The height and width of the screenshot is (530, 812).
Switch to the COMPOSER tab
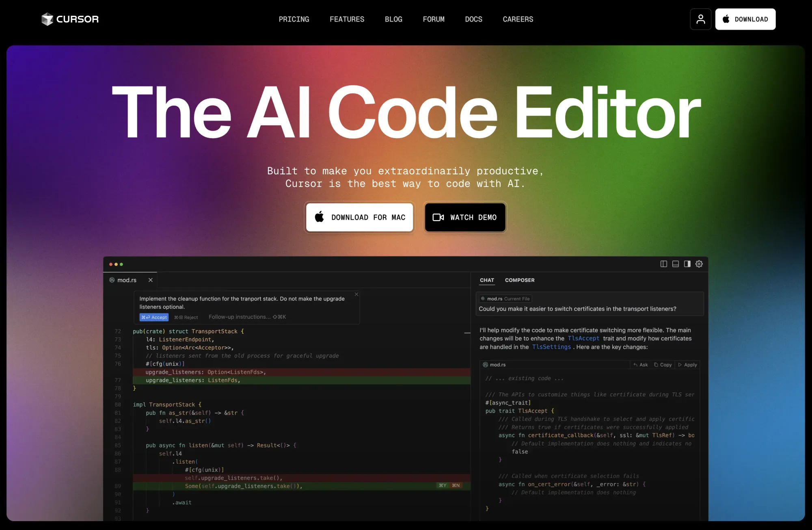click(x=520, y=280)
